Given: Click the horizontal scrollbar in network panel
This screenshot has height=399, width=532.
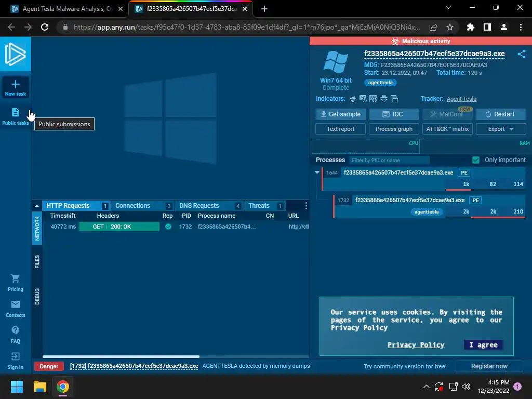Looking at the screenshot, I should tap(121, 356).
